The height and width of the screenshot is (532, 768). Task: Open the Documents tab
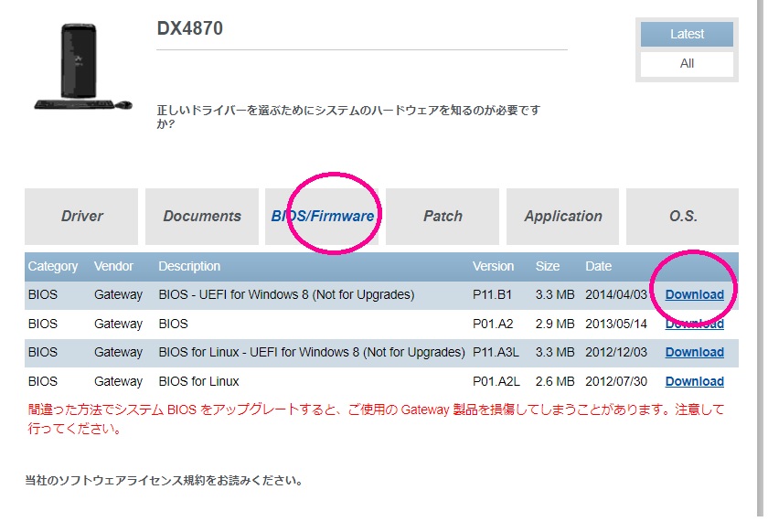pyautogui.click(x=202, y=216)
